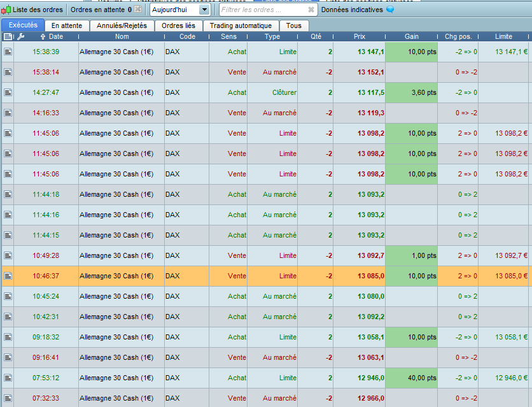The height and width of the screenshot is (407, 532).
Task: Open details icon for highlighted 10:46:37 row
Action: (x=8, y=276)
